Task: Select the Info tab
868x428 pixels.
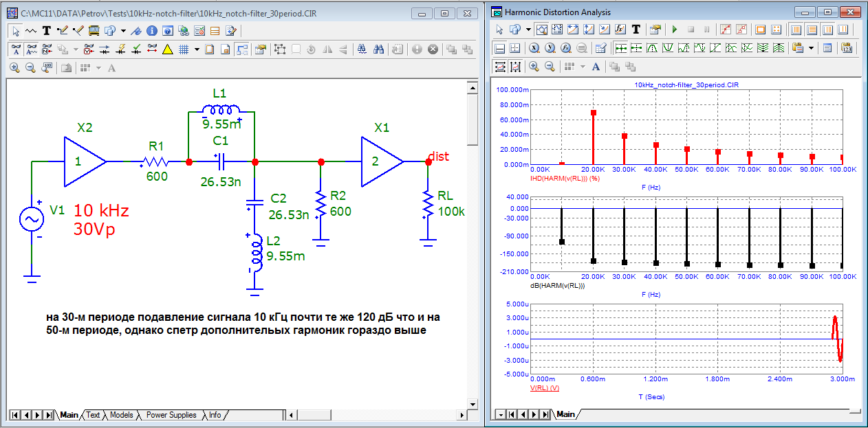Action: click(x=215, y=415)
